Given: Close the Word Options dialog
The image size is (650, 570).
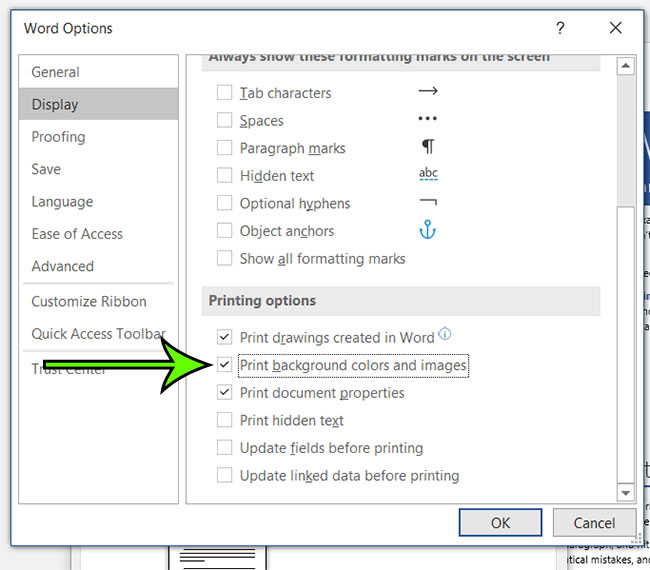Looking at the screenshot, I should 616,28.
